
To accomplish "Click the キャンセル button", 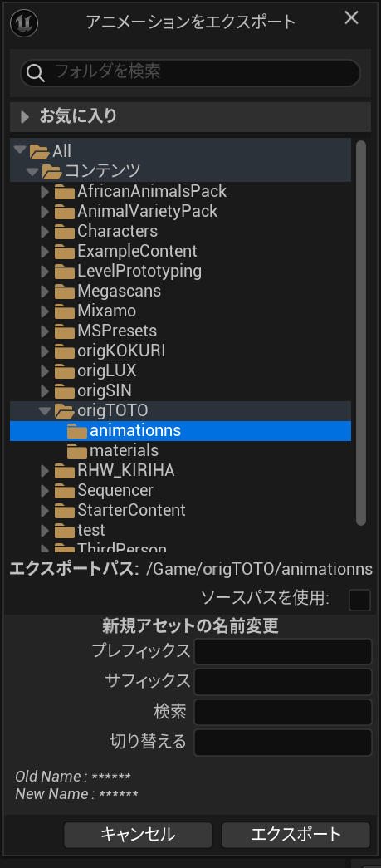I will [x=139, y=835].
